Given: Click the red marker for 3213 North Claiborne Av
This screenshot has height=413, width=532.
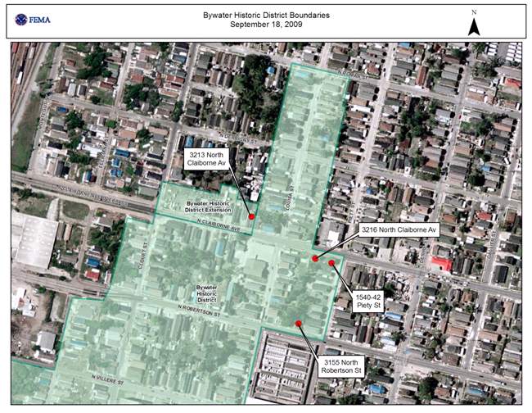Looking at the screenshot, I should coord(251,216).
